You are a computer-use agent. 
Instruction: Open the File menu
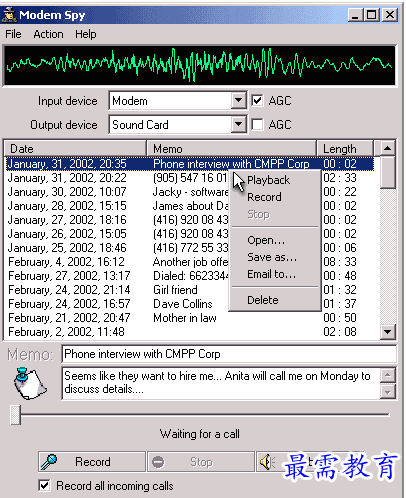[13, 34]
